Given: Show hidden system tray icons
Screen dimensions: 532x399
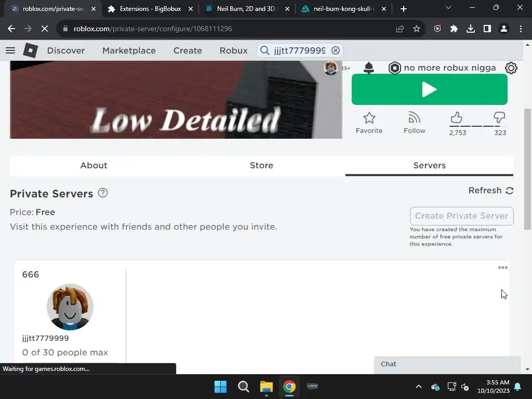Looking at the screenshot, I should [419, 387].
